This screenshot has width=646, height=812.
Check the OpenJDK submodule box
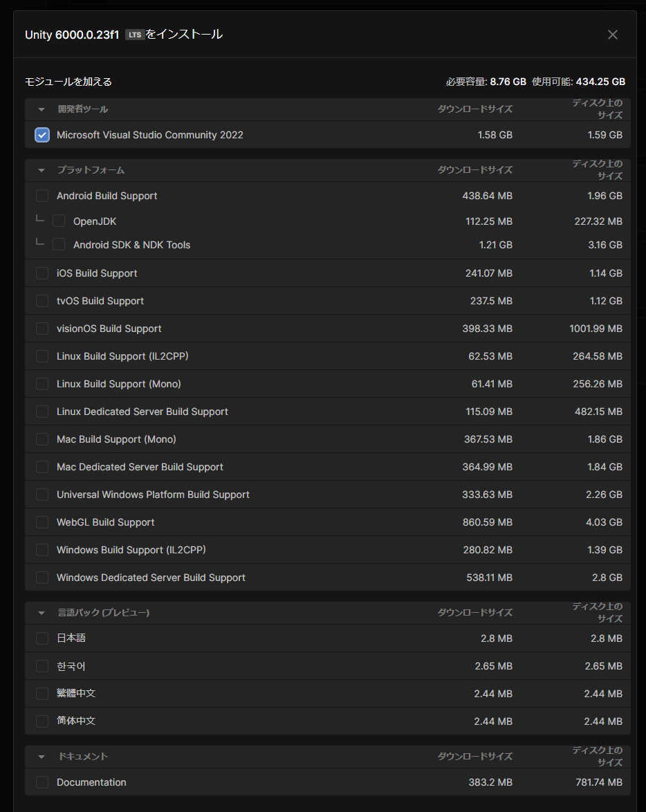[x=59, y=221]
